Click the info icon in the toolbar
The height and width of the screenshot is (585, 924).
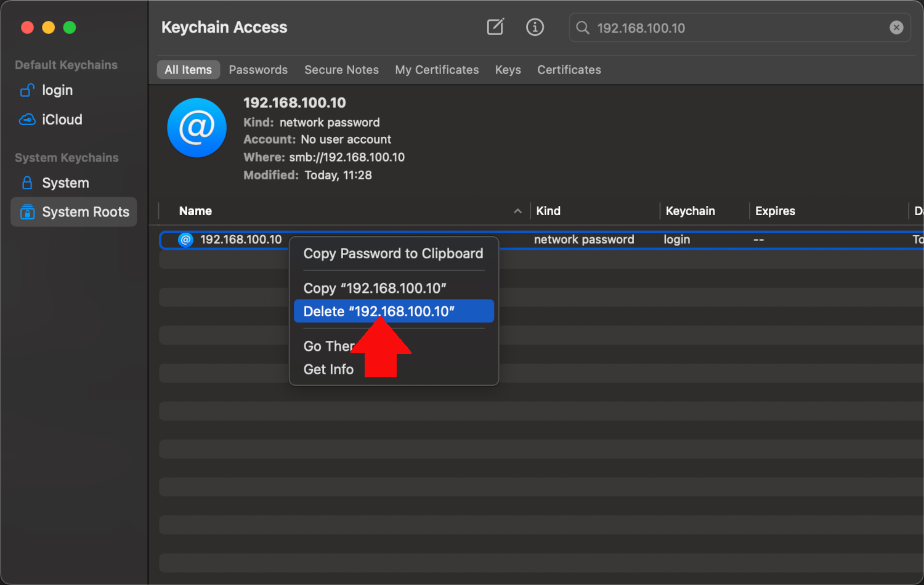[x=535, y=27]
